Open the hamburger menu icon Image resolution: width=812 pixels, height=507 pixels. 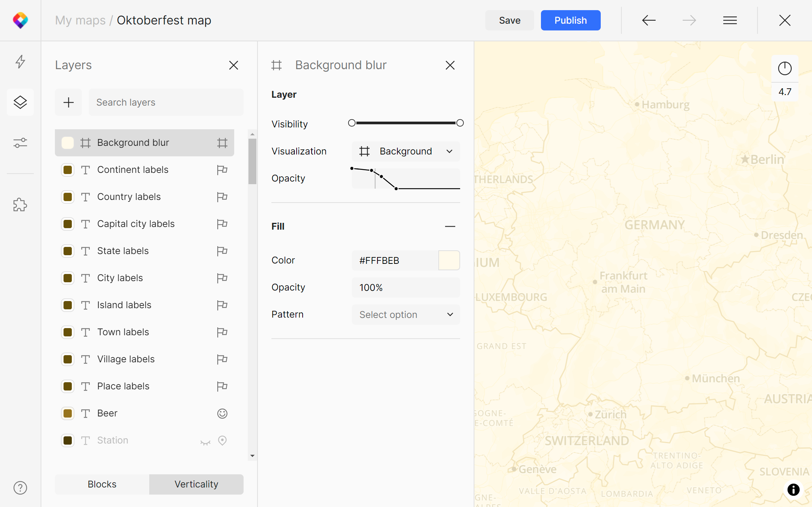pyautogui.click(x=730, y=20)
